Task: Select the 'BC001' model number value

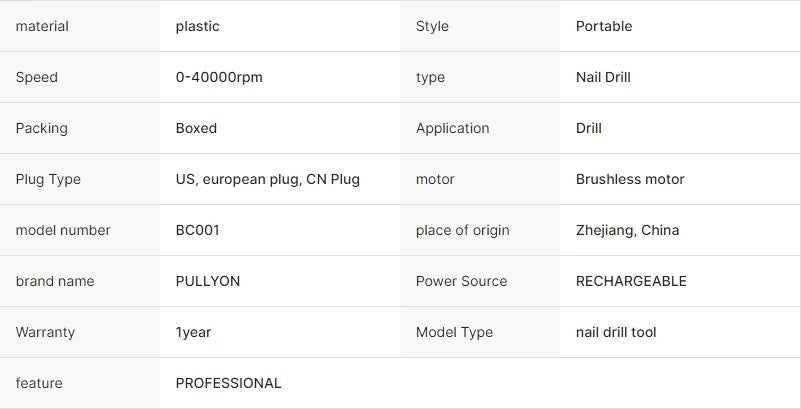Action: point(197,230)
